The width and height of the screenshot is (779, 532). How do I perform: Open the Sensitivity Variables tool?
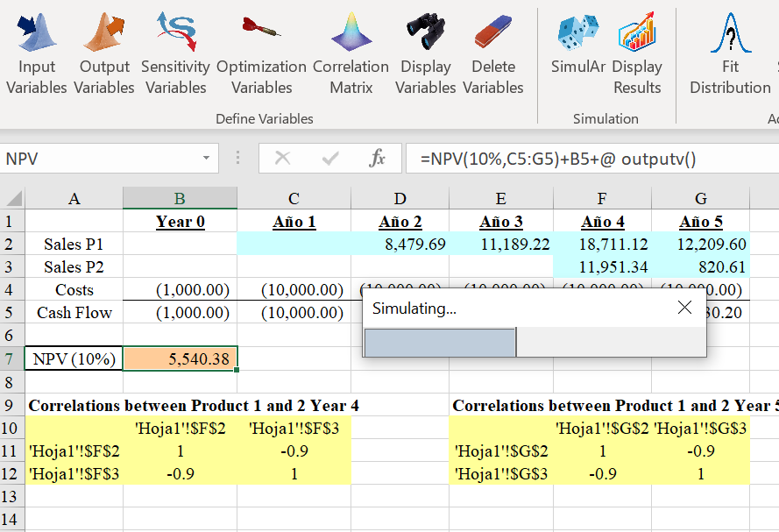(x=176, y=53)
